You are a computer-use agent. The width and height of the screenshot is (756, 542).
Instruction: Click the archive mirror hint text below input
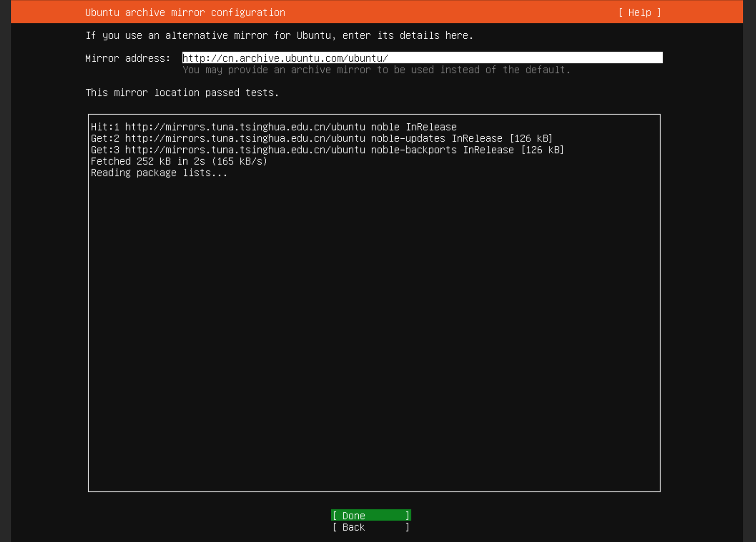point(376,70)
